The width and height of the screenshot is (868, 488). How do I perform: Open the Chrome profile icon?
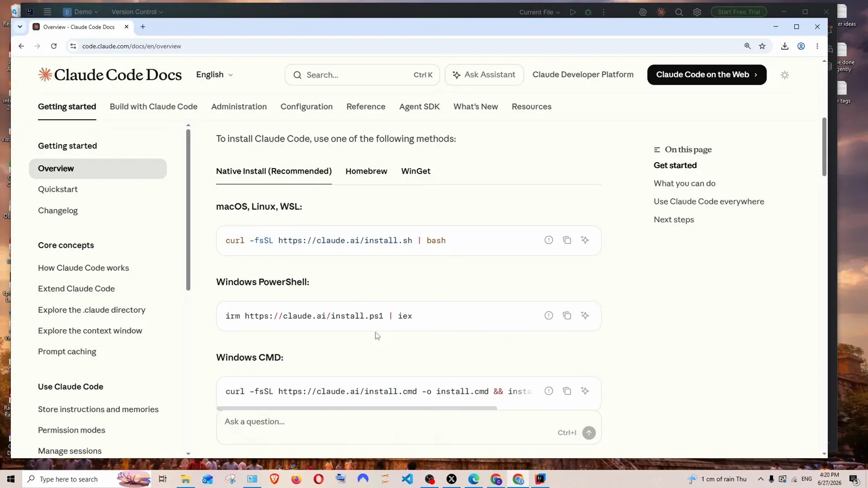coord(801,46)
